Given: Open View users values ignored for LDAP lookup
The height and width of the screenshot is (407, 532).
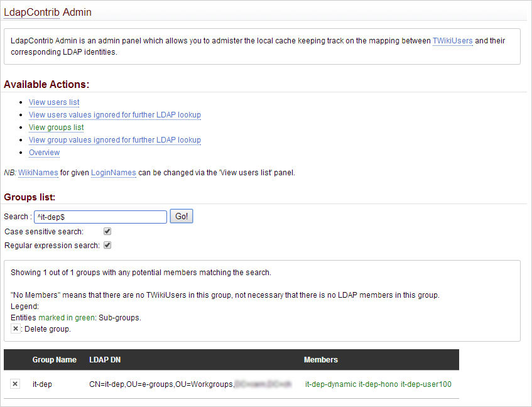Looking at the screenshot, I should (x=114, y=115).
